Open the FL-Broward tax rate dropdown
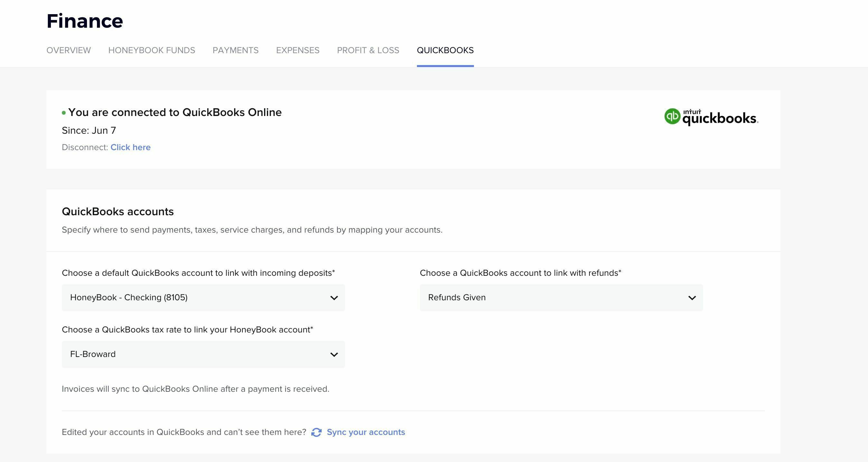The width and height of the screenshot is (868, 462). pyautogui.click(x=203, y=354)
